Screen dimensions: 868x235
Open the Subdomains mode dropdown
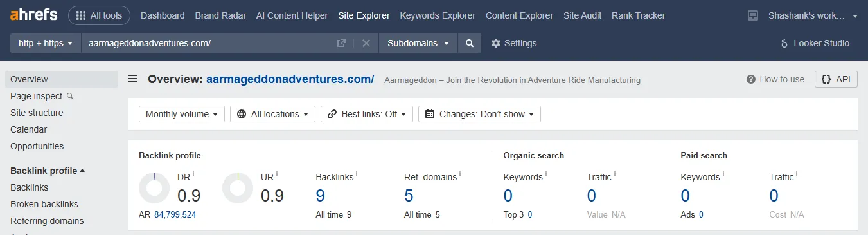(418, 43)
